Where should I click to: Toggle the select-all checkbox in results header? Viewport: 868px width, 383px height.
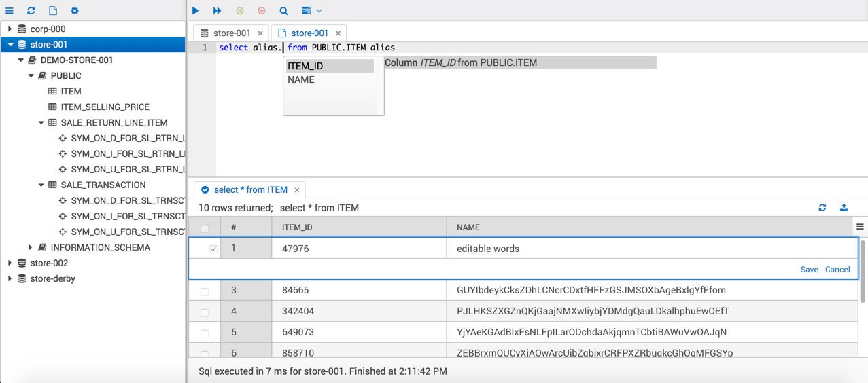coord(205,228)
